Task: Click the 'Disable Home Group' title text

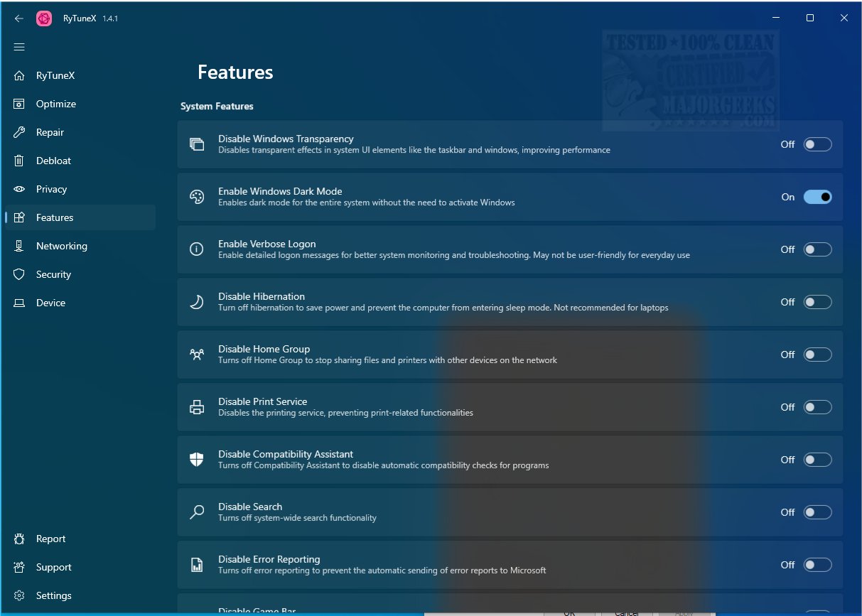Action: tap(264, 349)
